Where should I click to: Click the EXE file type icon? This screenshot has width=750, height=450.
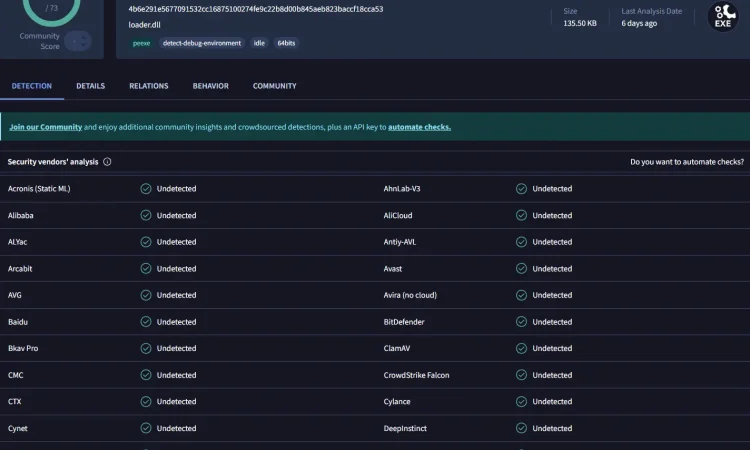coord(723,16)
